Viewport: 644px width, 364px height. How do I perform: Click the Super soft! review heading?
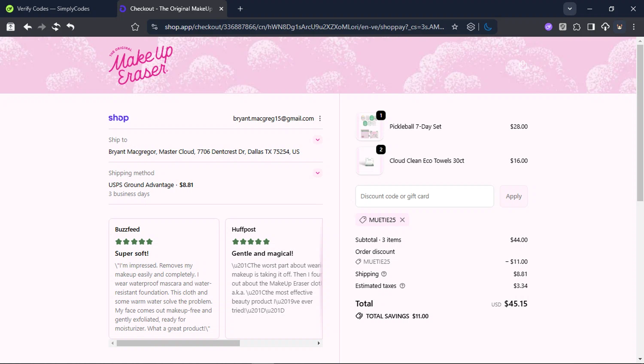tap(132, 254)
